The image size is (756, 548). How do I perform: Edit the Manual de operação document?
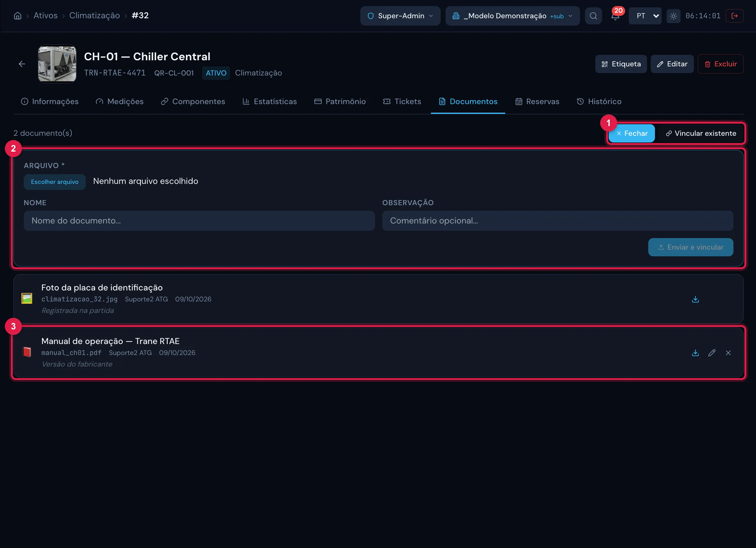[x=712, y=353]
